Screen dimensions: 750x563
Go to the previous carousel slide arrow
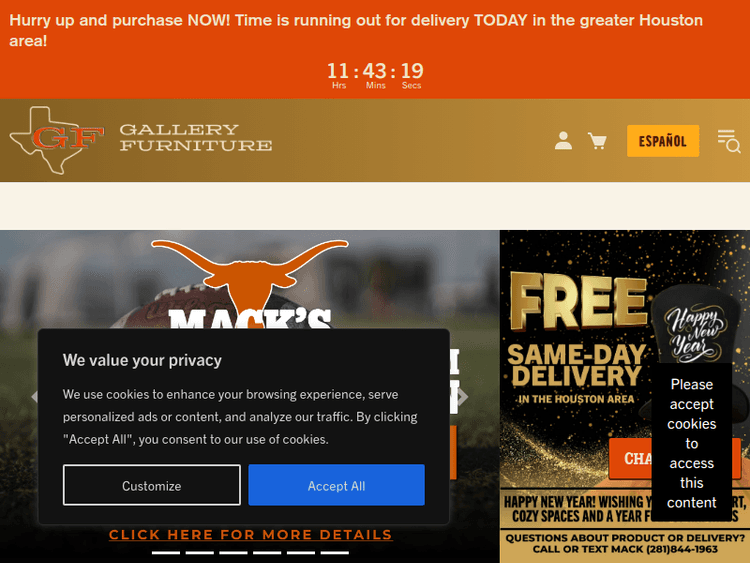pos(34,397)
